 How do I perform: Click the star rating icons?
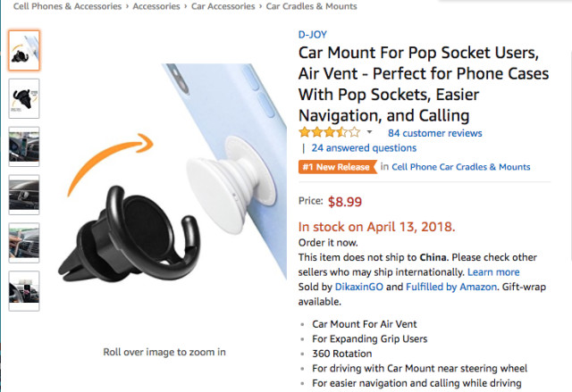click(329, 133)
